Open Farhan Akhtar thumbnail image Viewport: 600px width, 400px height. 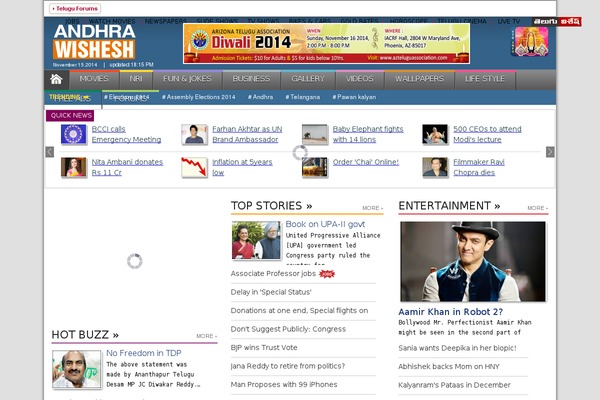194,134
